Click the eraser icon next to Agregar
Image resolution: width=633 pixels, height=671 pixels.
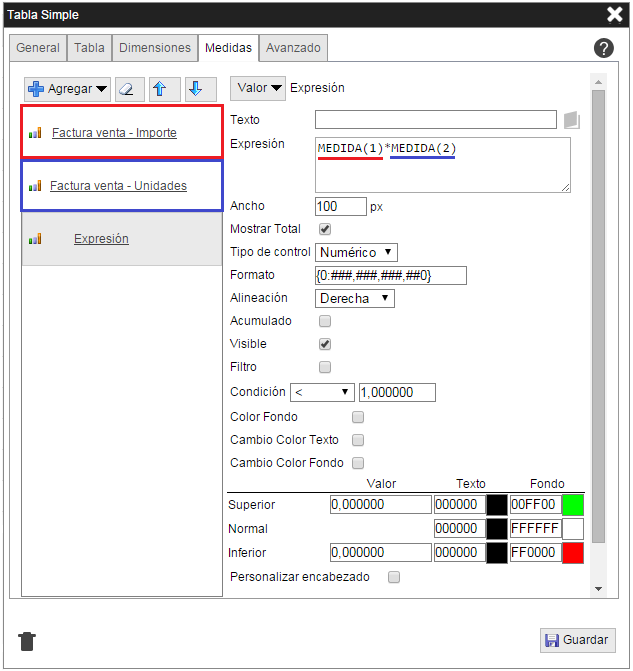pyautogui.click(x=130, y=89)
